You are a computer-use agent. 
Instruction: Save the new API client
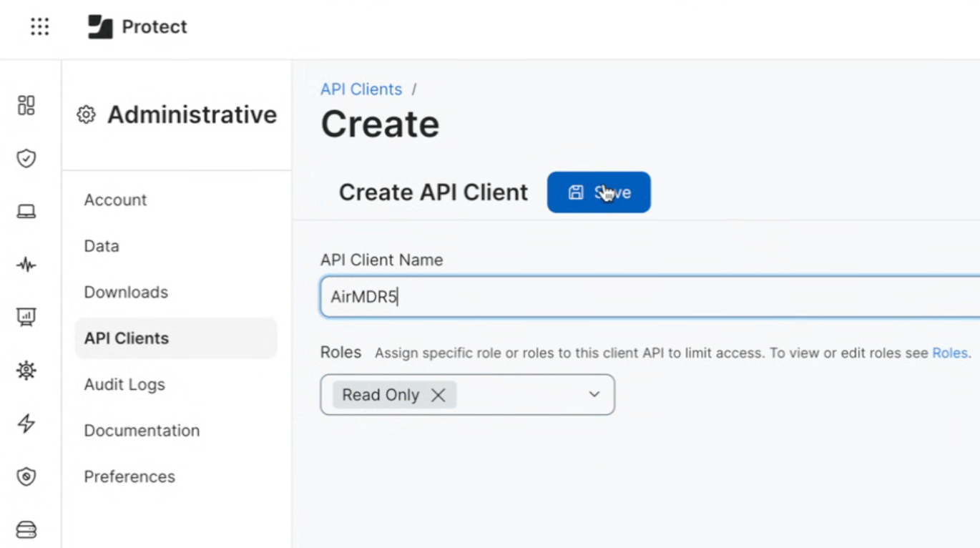point(599,192)
